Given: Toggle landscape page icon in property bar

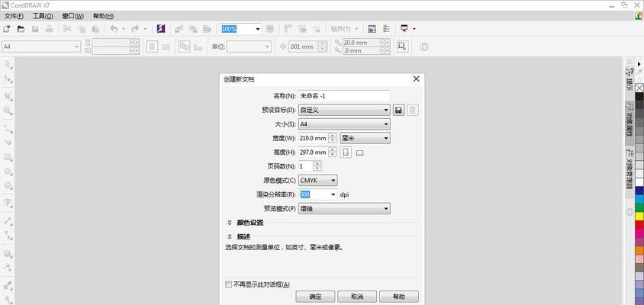Looking at the screenshot, I should pos(166,47).
